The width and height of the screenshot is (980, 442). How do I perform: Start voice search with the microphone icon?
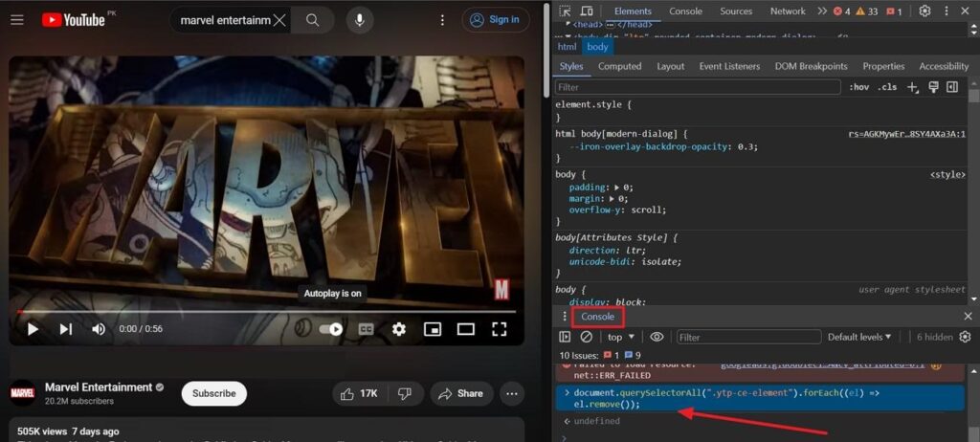[x=360, y=20]
